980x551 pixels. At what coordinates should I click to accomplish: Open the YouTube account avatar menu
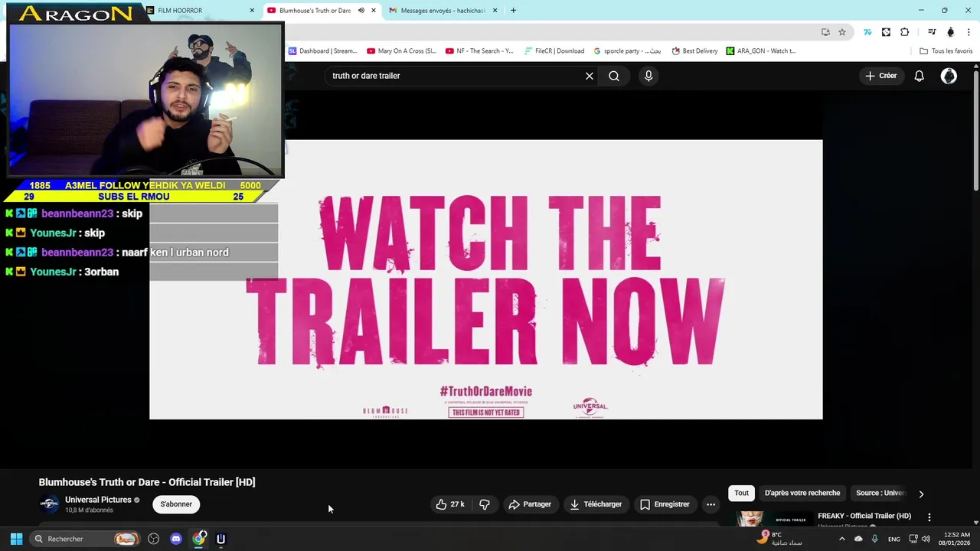pos(949,76)
